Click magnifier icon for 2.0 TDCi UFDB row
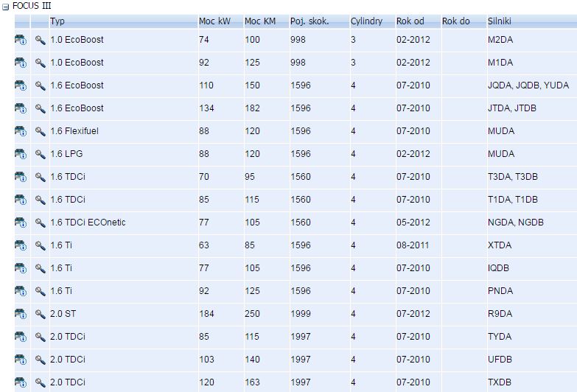This screenshot has height=392, width=577. 40,360
